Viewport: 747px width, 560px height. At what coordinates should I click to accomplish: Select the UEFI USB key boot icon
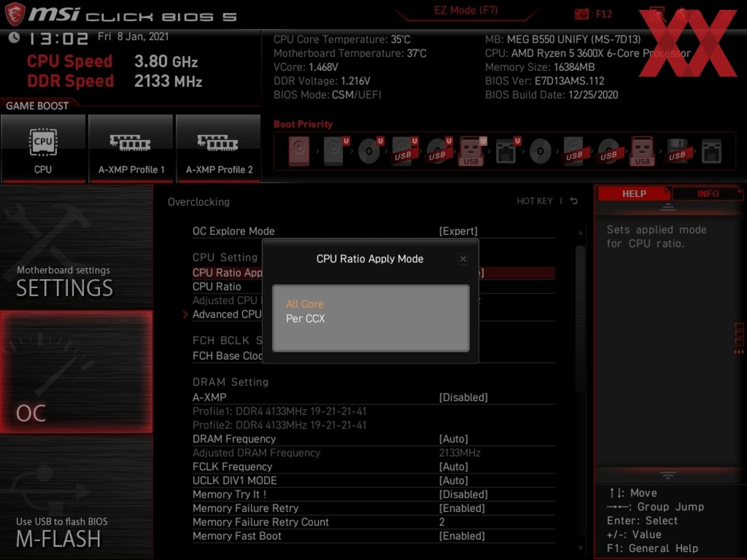click(472, 152)
